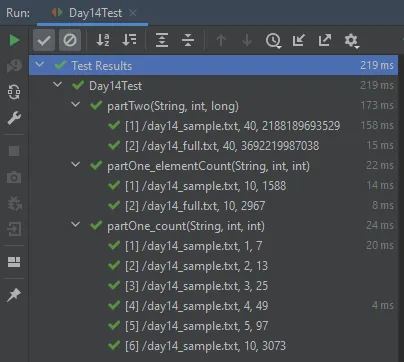Select day14_sample.txt, 5, 97 test
Viewport: 404px width, 362px height.
click(x=213, y=326)
